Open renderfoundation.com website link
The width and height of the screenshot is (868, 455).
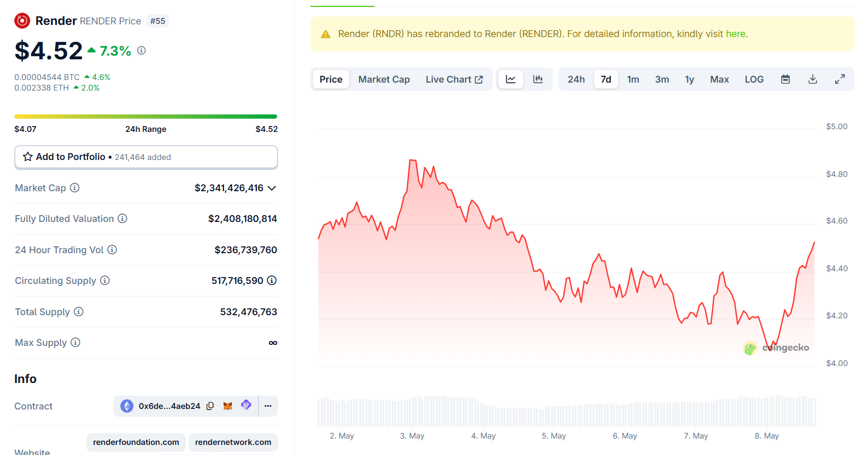coord(136,442)
